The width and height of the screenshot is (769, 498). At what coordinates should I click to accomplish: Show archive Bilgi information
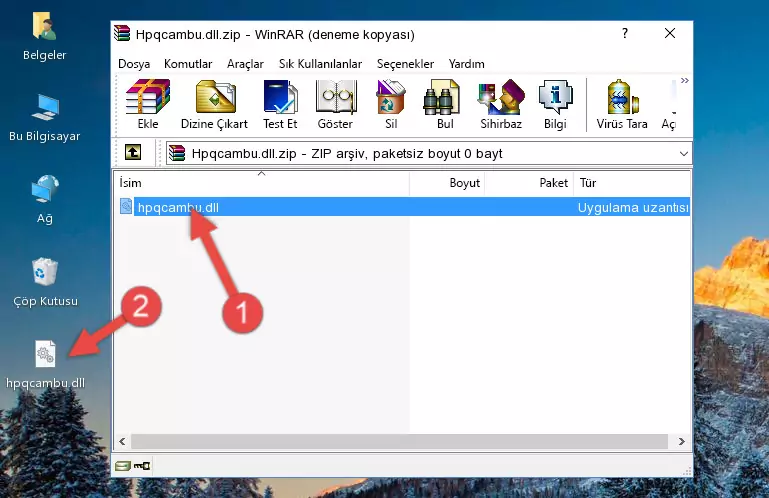coord(555,104)
